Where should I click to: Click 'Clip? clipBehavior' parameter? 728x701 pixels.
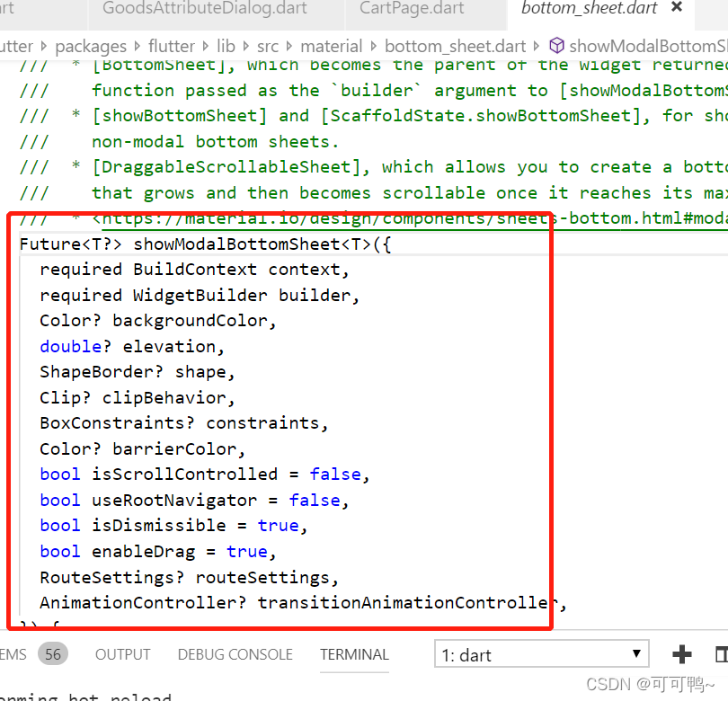[138, 398]
